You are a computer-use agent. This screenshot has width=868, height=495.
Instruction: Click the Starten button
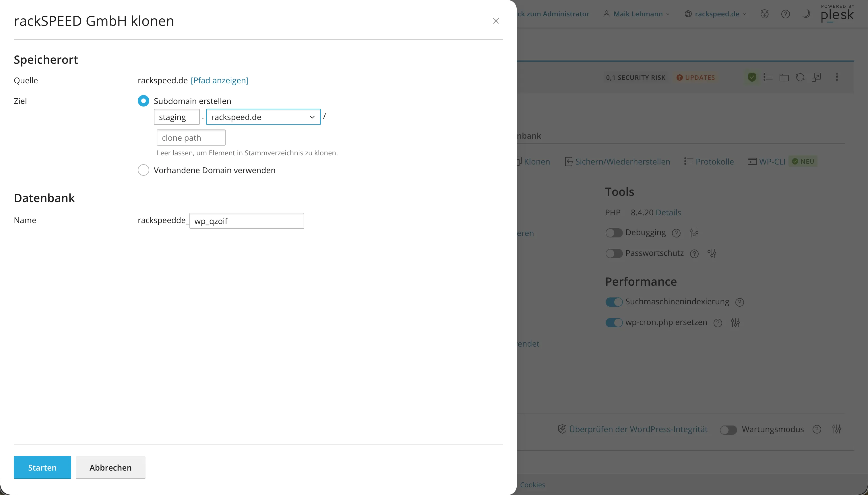click(x=42, y=467)
